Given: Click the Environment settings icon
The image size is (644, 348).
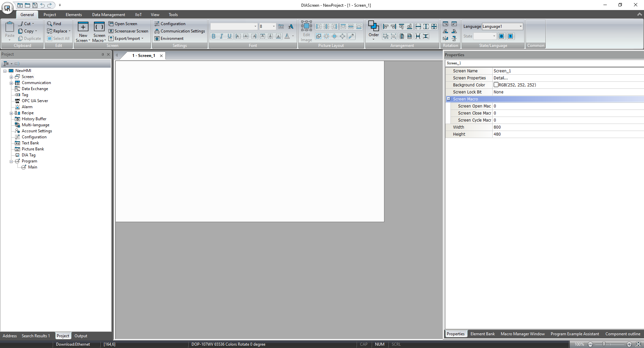Looking at the screenshot, I should coord(157,39).
